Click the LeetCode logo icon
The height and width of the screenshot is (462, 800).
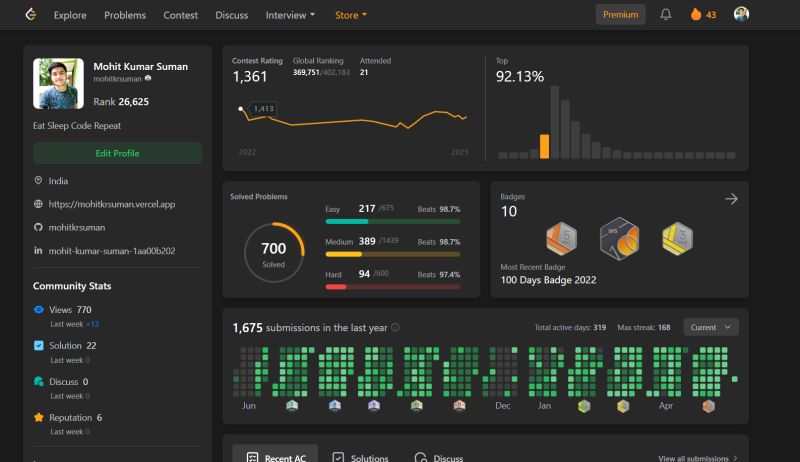tap(31, 14)
